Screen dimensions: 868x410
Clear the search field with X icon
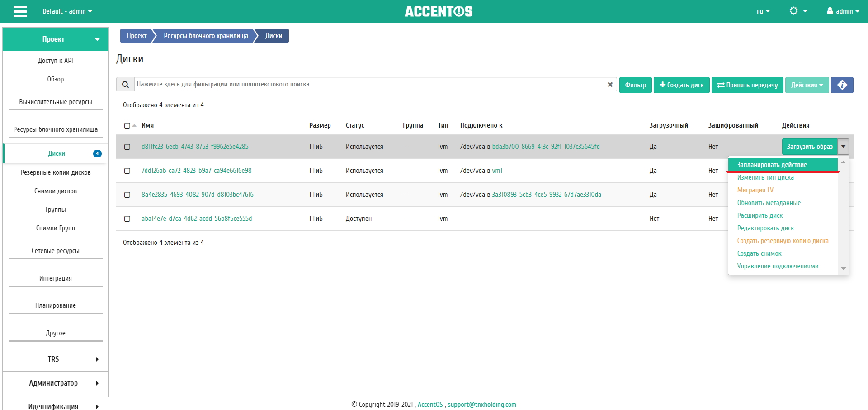click(x=610, y=85)
